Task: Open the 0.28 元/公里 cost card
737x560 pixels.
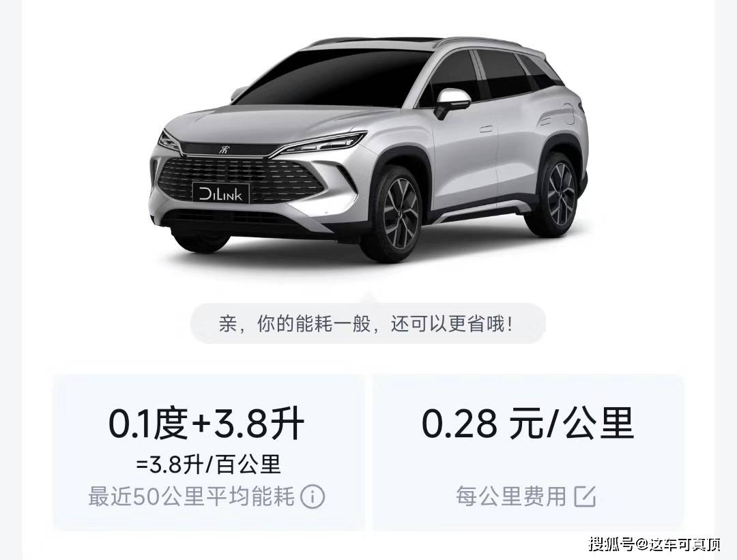Action: pos(528,452)
